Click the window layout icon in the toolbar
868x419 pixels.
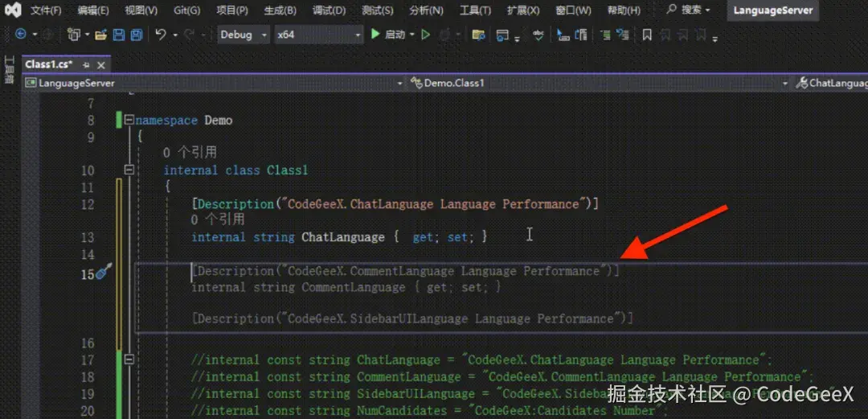point(502,35)
